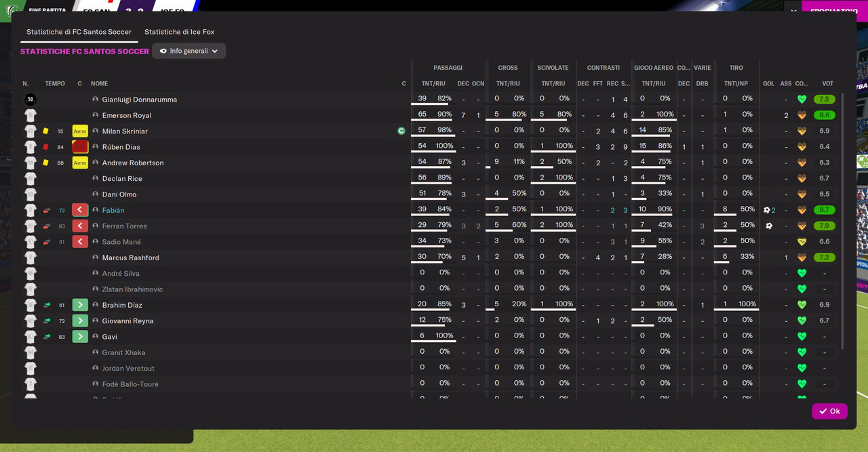Click the red chevron box for Sadio Mané
Screen dimensions: 868x452
tap(80, 242)
